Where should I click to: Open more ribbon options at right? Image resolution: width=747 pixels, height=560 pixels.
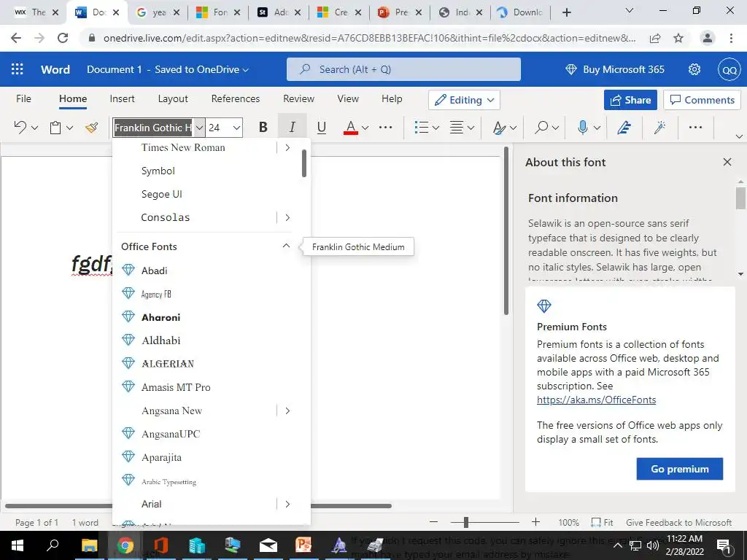coord(695,127)
